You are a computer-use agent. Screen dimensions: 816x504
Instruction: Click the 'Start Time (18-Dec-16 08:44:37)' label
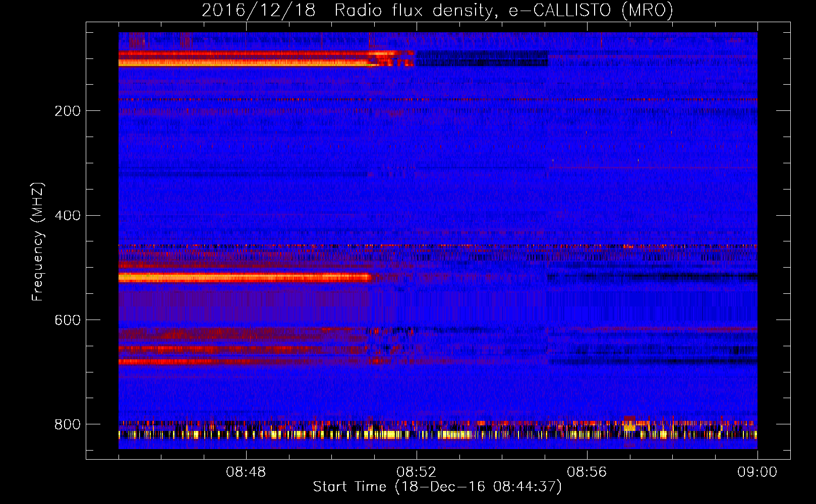(x=437, y=487)
